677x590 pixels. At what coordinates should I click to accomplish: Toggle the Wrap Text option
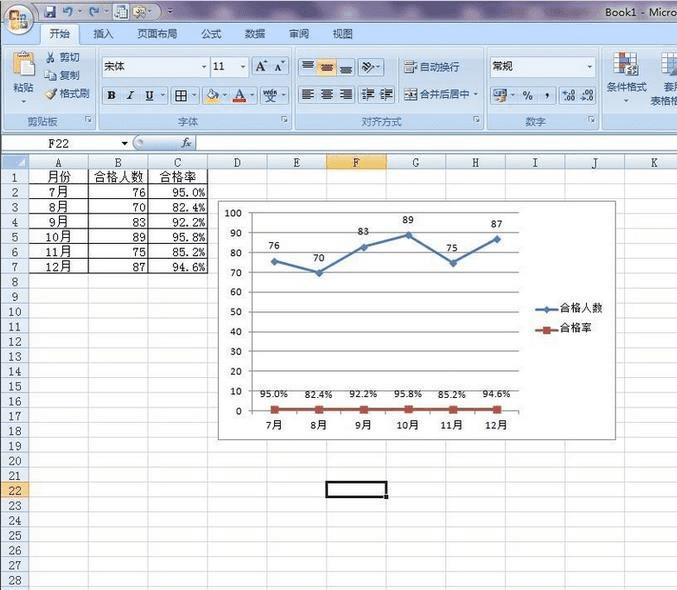[x=431, y=67]
